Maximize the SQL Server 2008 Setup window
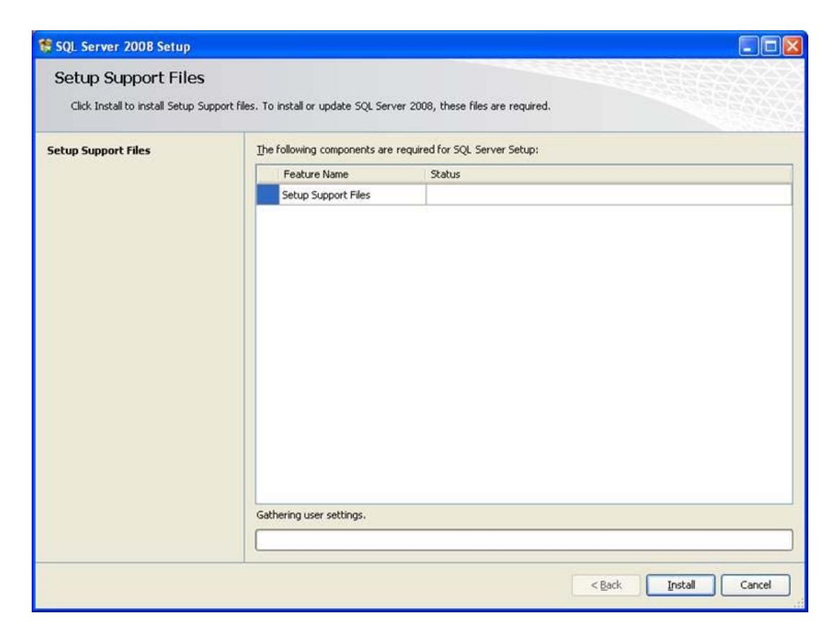 coord(770,46)
